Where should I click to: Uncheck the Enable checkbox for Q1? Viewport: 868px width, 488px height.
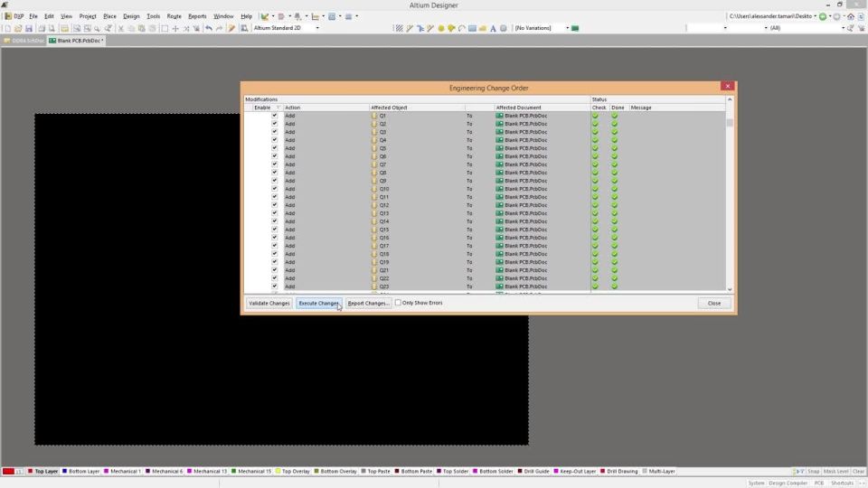[x=274, y=116]
